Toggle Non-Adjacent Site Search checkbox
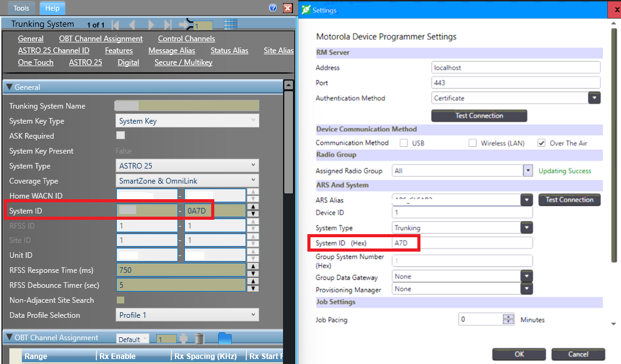The image size is (621, 364). [x=121, y=300]
